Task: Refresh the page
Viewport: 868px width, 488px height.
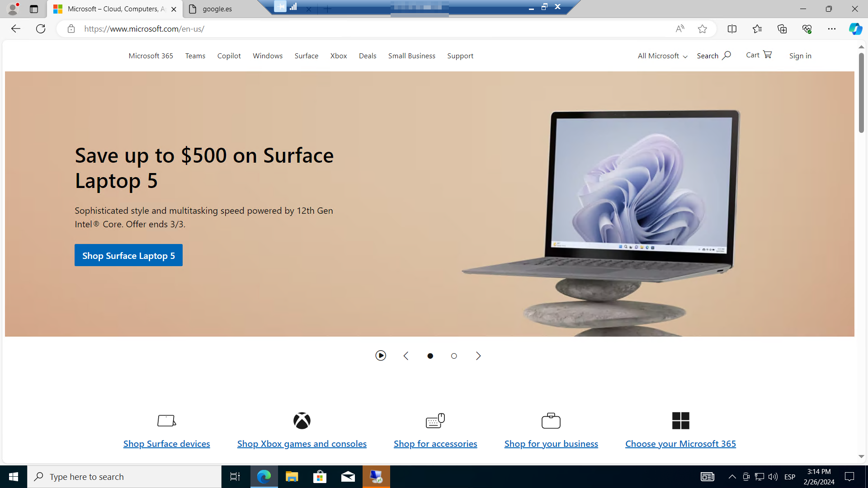Action: pos(41,29)
